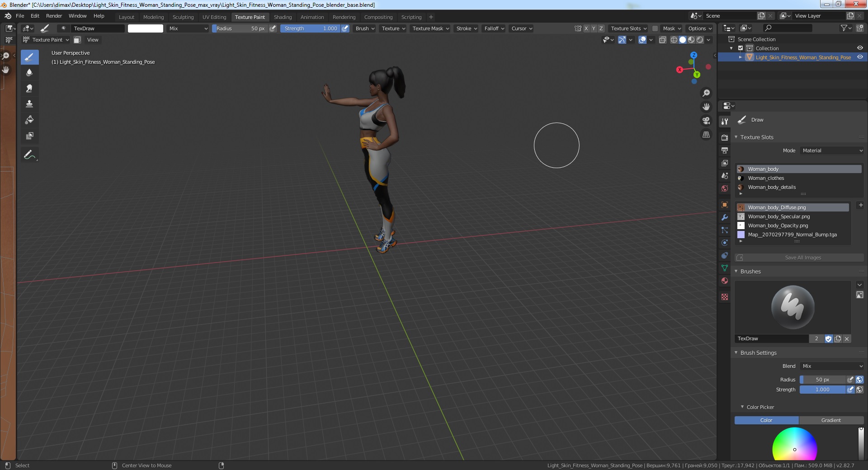The image size is (868, 470).
Task: Toggle camera view icon
Action: click(706, 121)
